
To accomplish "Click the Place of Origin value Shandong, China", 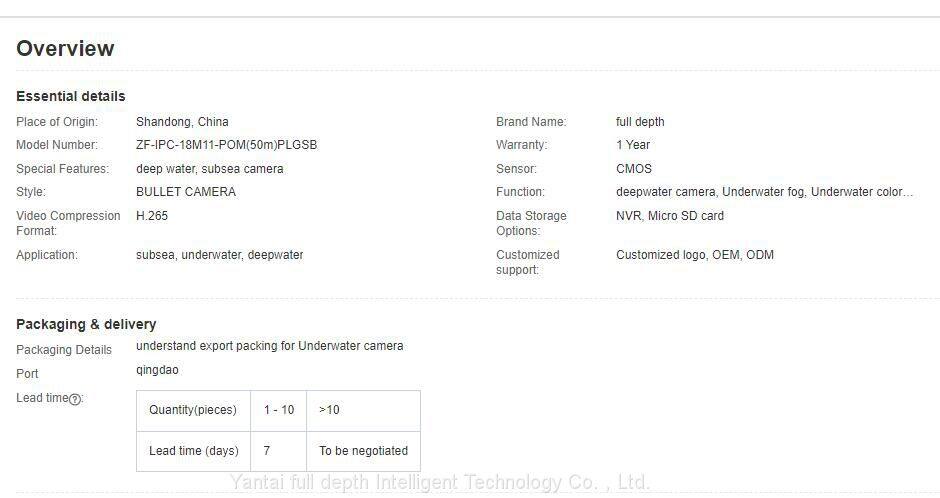I will (x=182, y=122).
